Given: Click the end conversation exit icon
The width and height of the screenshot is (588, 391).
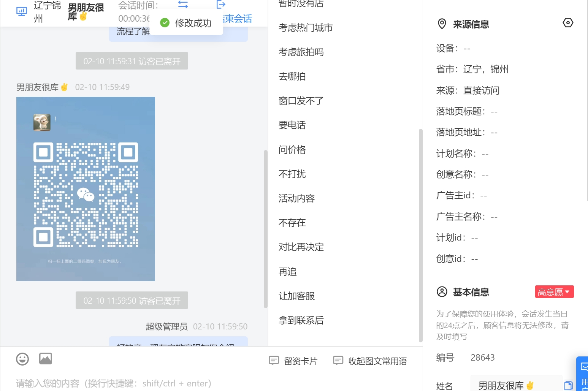Looking at the screenshot, I should point(221,5).
